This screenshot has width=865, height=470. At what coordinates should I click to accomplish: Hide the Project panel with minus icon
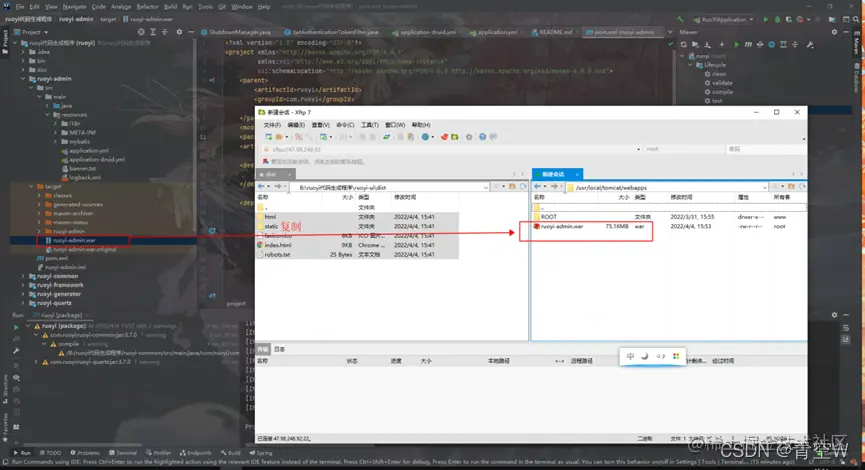(x=191, y=32)
